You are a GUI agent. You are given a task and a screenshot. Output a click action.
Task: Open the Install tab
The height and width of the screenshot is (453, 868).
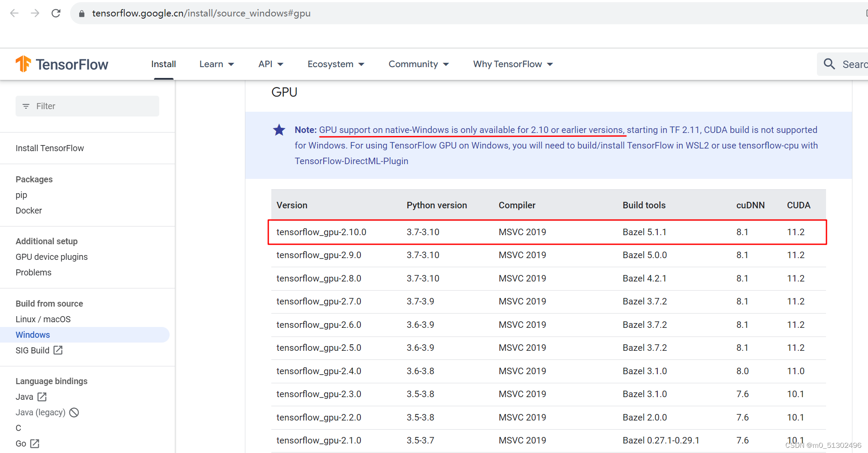[x=164, y=64]
